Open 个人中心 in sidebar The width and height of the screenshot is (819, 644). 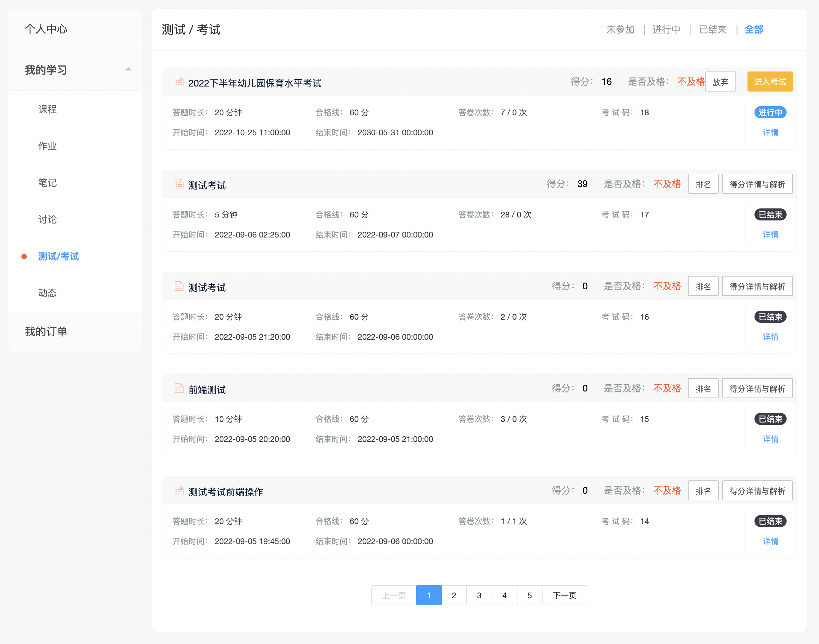(x=46, y=29)
